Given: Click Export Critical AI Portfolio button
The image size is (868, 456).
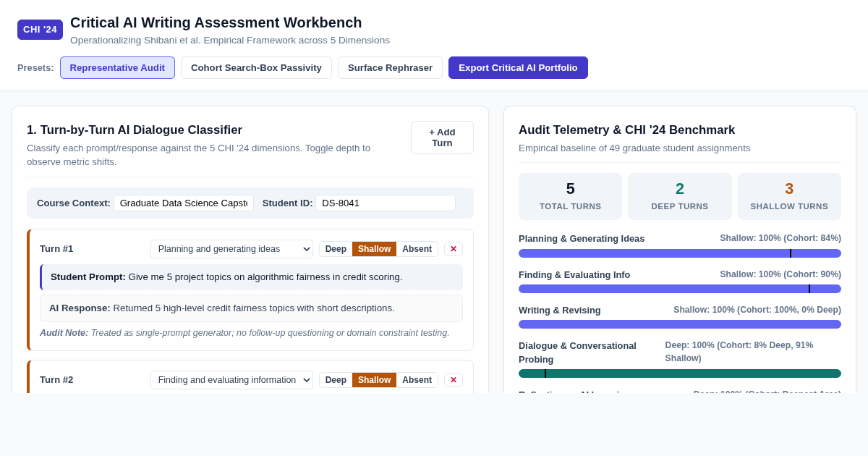Looking at the screenshot, I should tap(518, 67).
